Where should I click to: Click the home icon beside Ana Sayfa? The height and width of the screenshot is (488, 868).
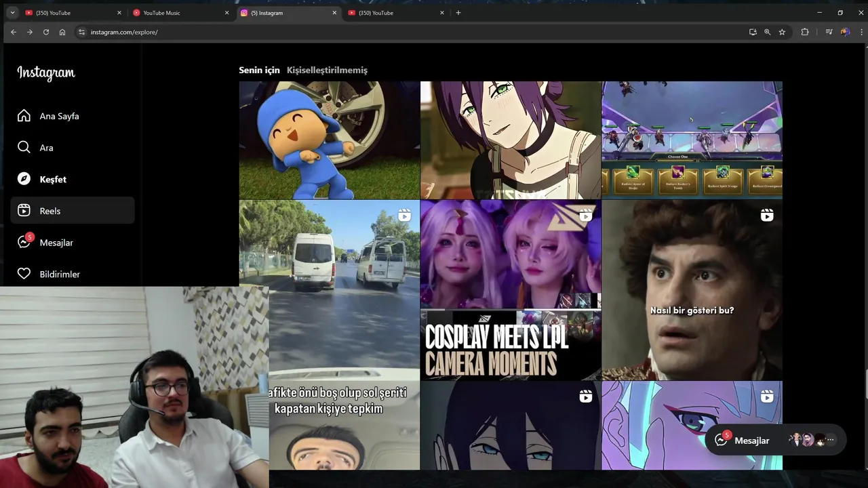coord(24,116)
